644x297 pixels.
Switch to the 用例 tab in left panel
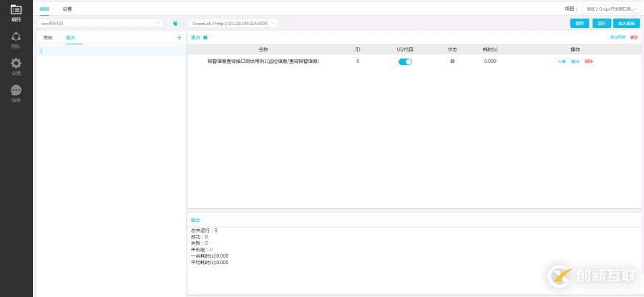(48, 37)
